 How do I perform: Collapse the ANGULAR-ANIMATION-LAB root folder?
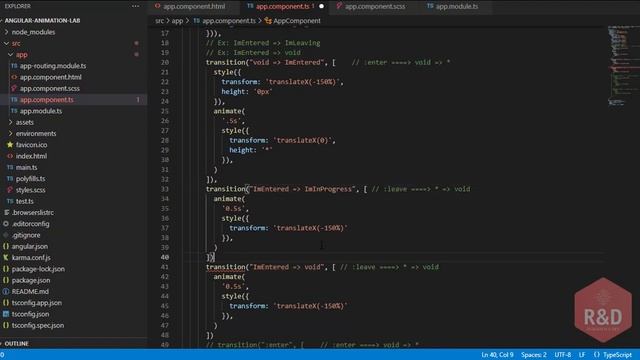coord(42,20)
